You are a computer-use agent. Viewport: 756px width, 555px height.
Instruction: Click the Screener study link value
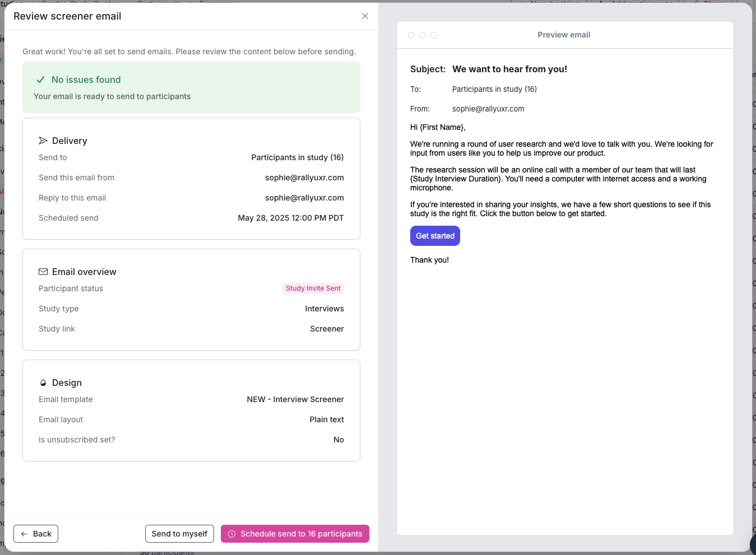[327, 329]
